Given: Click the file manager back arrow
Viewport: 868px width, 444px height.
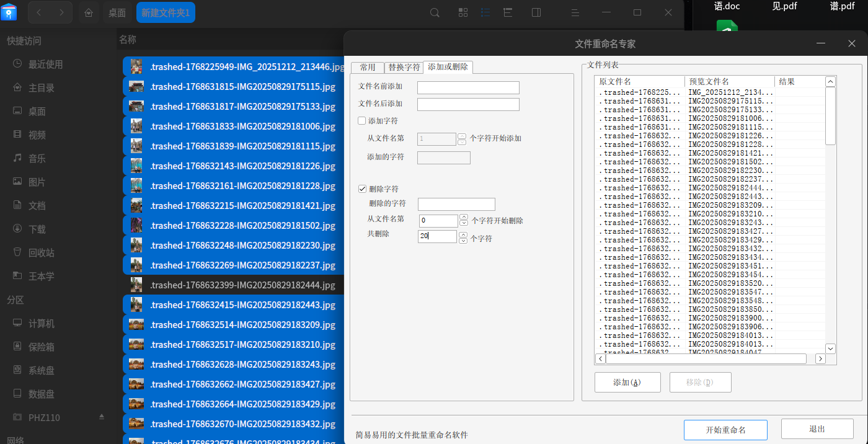Looking at the screenshot, I should pyautogui.click(x=39, y=12).
